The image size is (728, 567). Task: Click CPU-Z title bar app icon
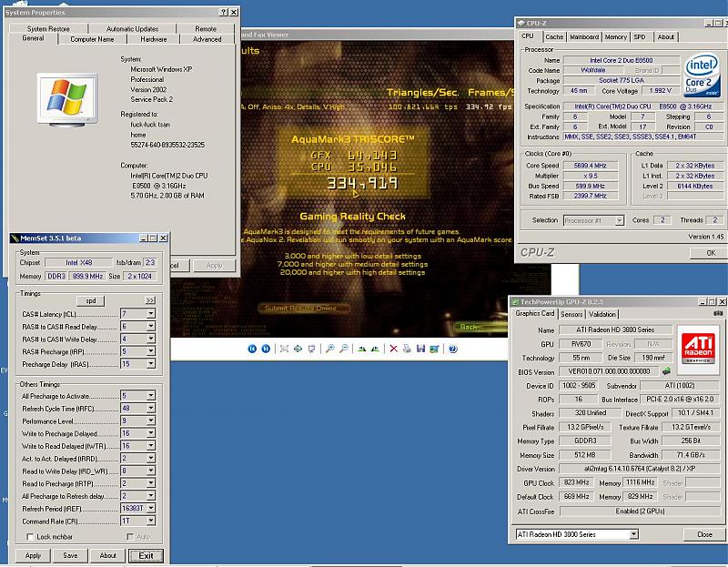click(521, 23)
